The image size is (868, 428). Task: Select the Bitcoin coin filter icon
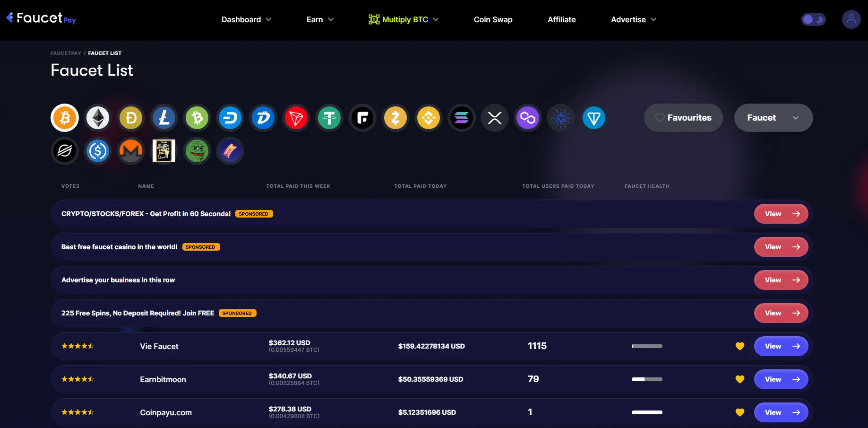[x=65, y=118]
